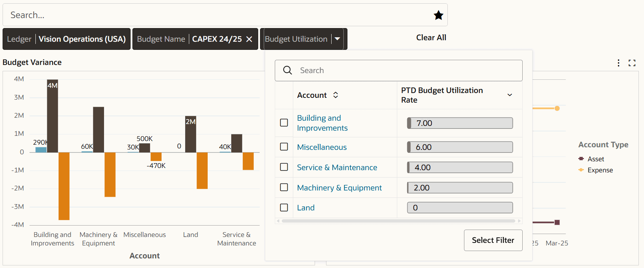Toggle Asset legend marker
The height and width of the screenshot is (268, 644).
581,159
